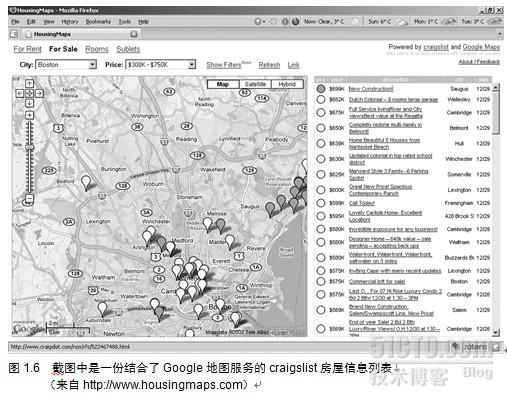Pan the map up with arrow button
The image size is (507, 400).
point(29,84)
